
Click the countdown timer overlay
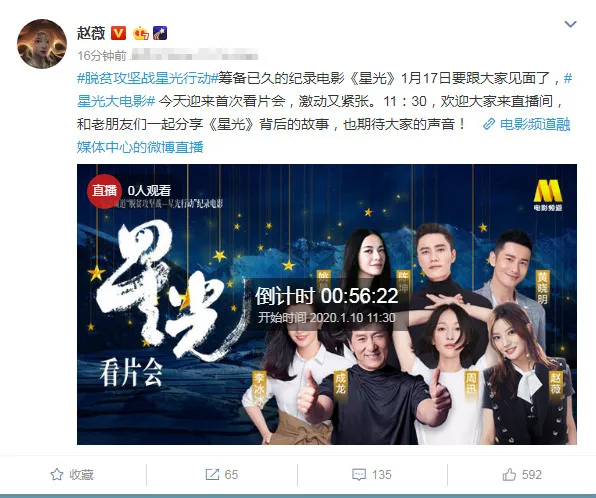click(327, 304)
